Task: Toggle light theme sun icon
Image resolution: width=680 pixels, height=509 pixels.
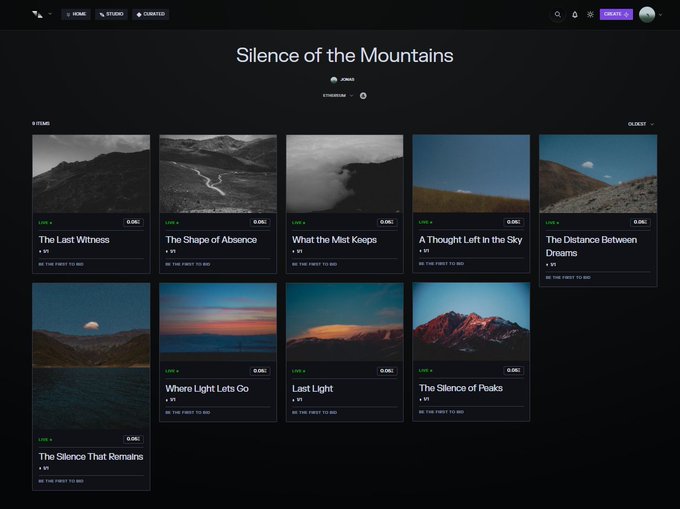Action: (590, 14)
